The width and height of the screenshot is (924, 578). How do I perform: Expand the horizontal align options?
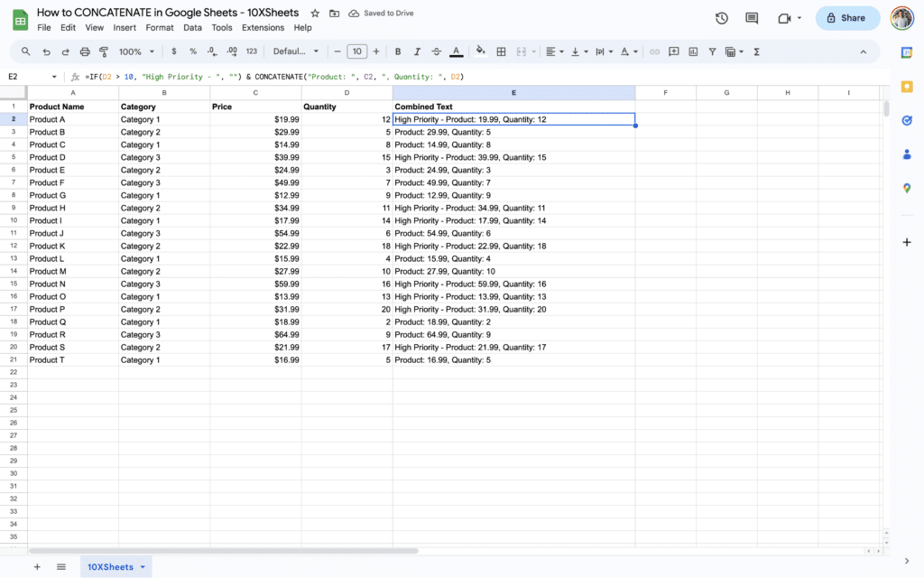[x=560, y=51]
